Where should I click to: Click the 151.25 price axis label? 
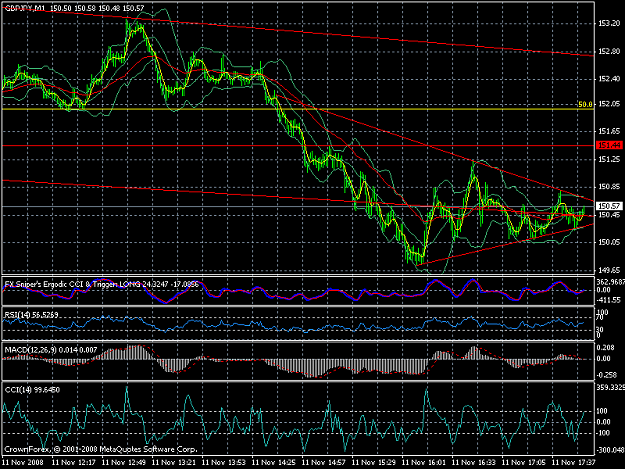click(609, 159)
